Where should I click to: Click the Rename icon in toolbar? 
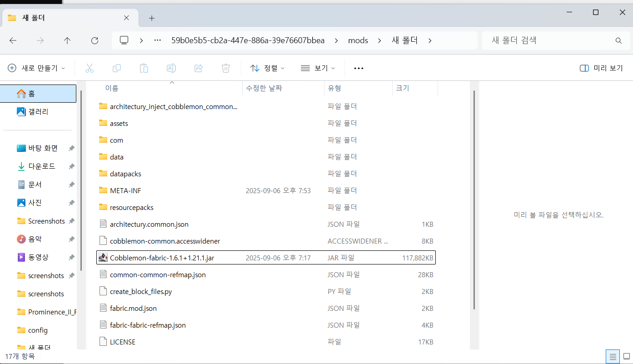point(171,68)
